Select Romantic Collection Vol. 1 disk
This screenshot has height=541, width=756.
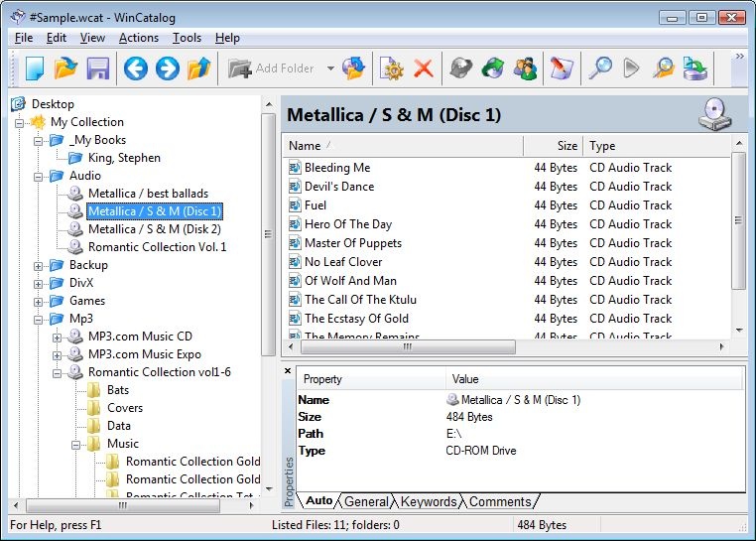157,247
